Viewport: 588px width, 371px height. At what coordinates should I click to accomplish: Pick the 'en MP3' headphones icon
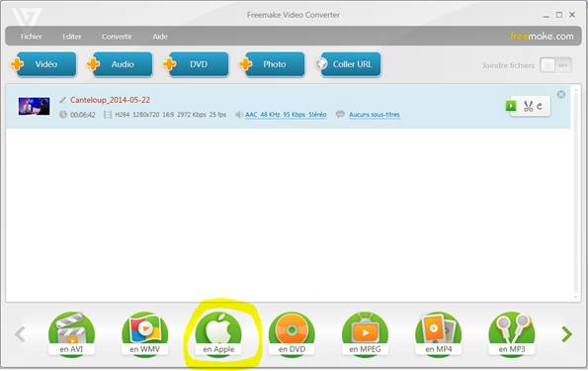pos(512,334)
